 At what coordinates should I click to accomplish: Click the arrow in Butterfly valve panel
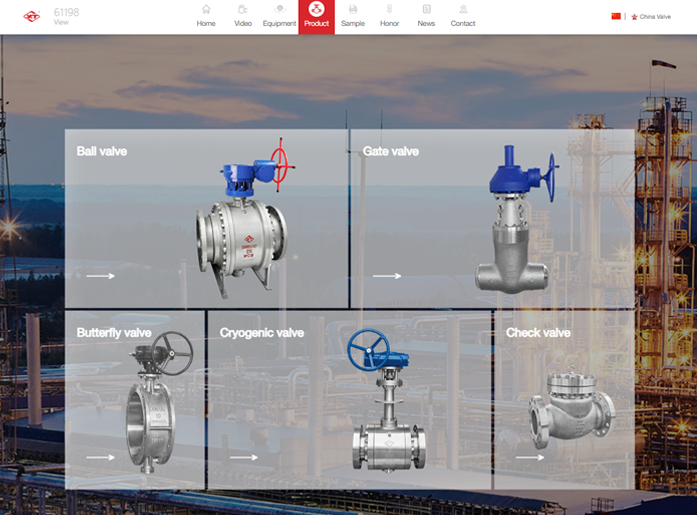tap(101, 457)
